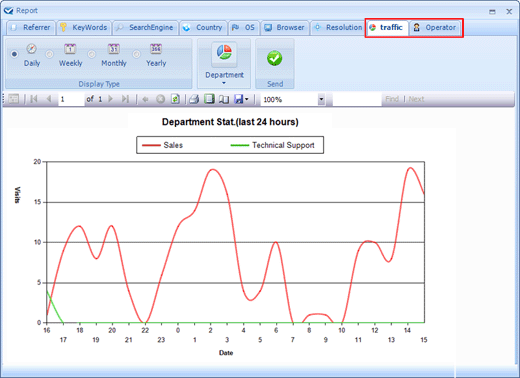This screenshot has height=378, width=520.
Task: Refresh the report
Action: coord(175,99)
